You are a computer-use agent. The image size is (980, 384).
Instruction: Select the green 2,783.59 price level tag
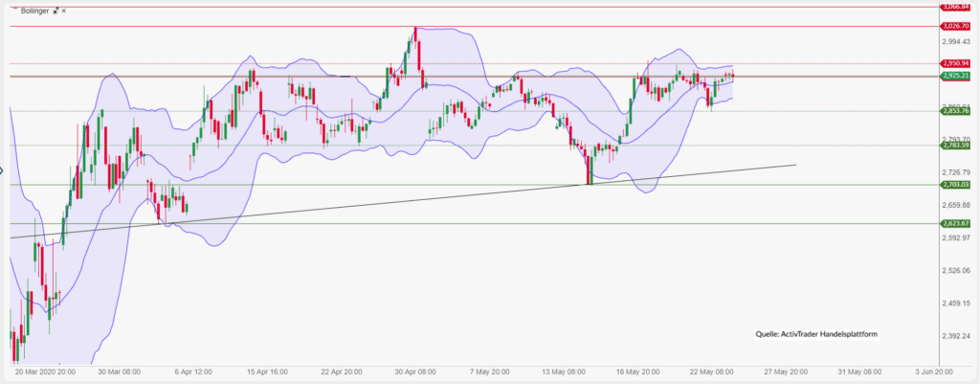955,146
